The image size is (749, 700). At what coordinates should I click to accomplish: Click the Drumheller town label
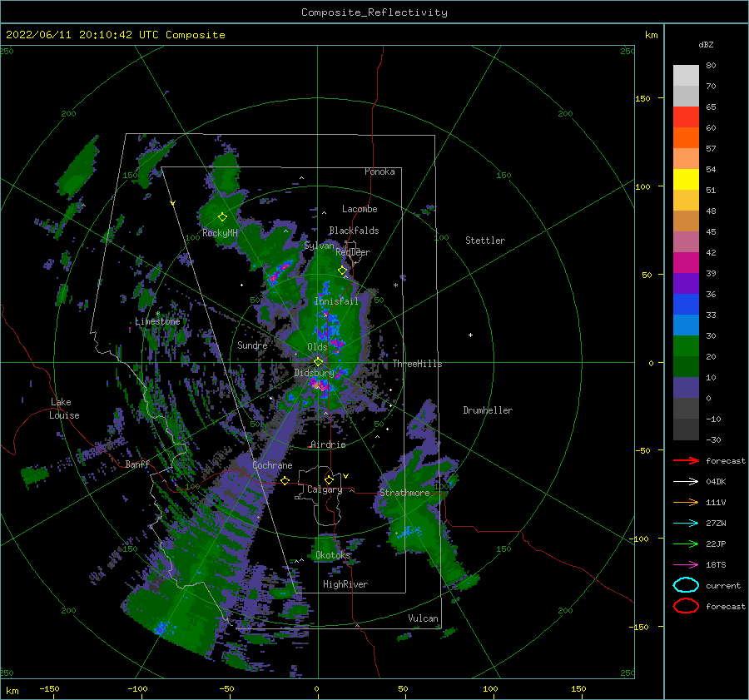pos(488,410)
